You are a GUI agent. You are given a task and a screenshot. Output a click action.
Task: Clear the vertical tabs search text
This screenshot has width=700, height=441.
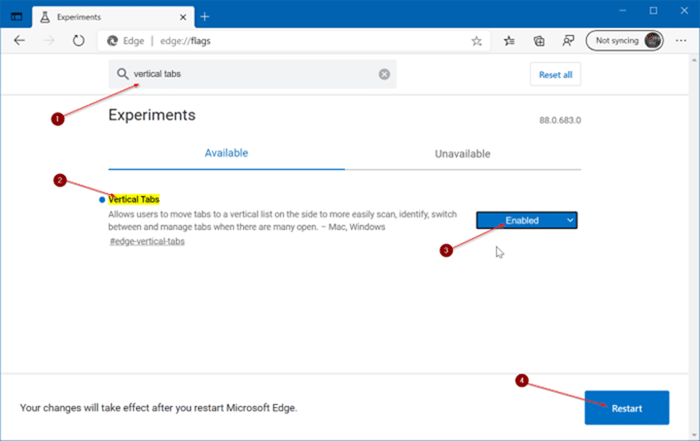[x=384, y=74]
